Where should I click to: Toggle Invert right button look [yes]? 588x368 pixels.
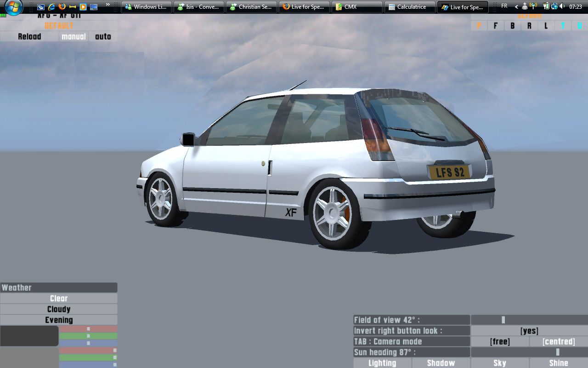tap(530, 331)
